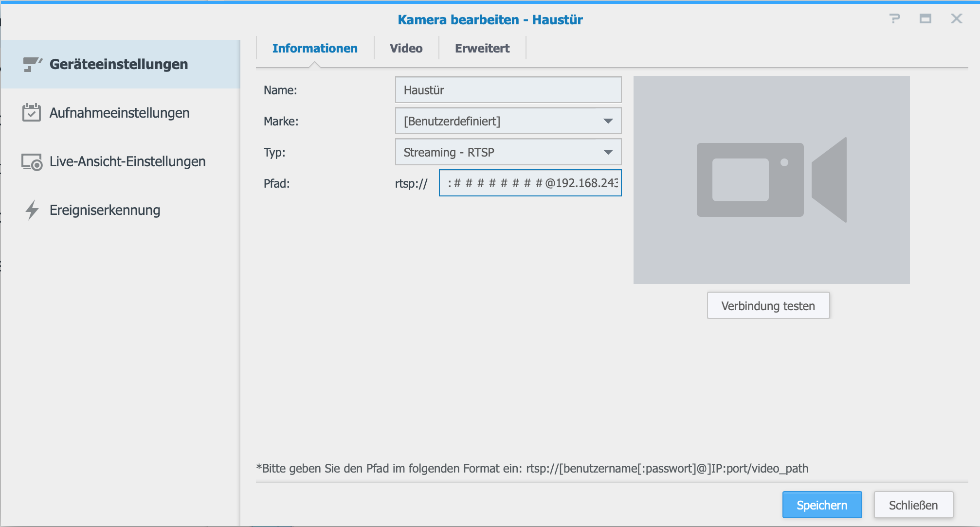Click the Pfad format hint text

(x=532, y=468)
